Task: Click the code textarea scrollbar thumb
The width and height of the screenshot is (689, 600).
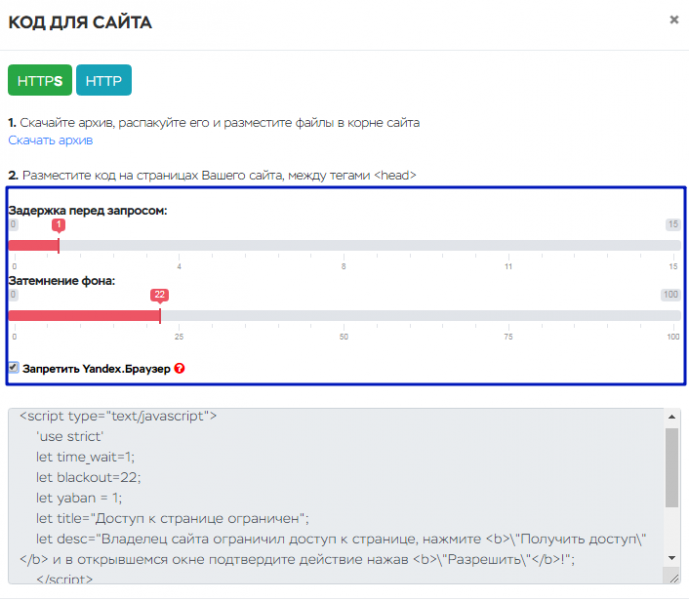Action: [x=672, y=468]
